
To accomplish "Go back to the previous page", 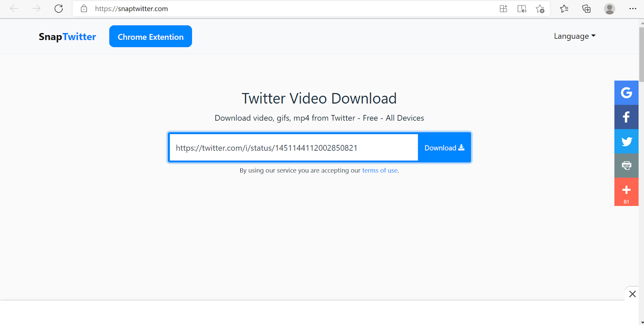I will click(x=14, y=8).
